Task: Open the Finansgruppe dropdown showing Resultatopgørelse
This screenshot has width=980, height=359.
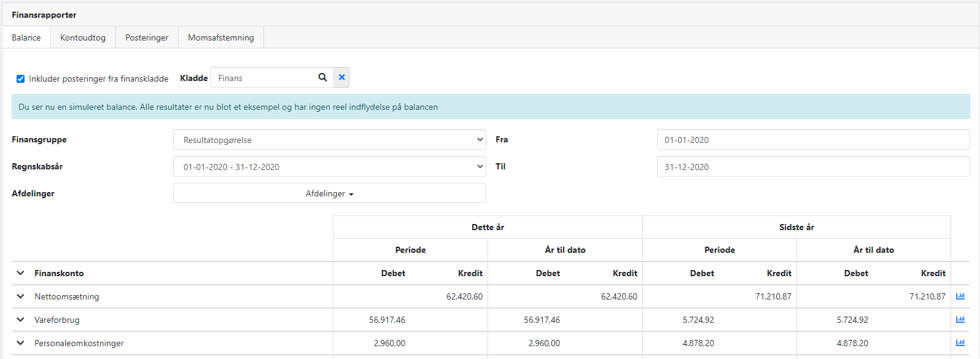Action: [x=329, y=140]
